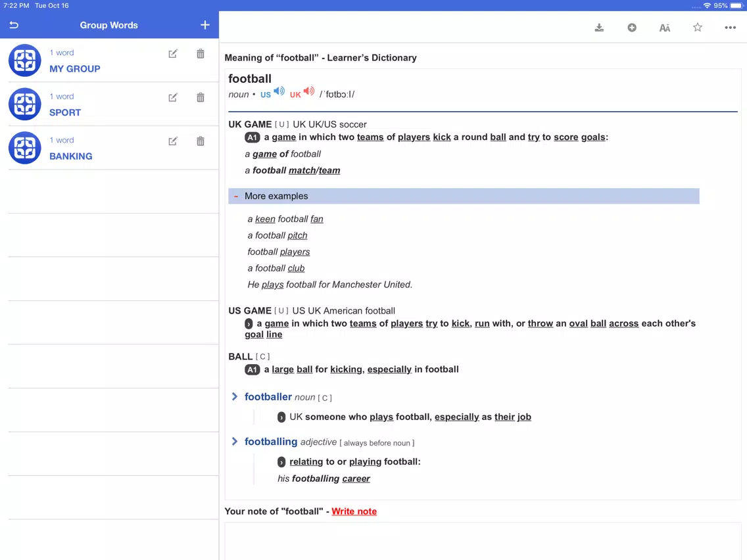Add a new word group with plus icon
The image size is (747, 560).
[x=205, y=25]
